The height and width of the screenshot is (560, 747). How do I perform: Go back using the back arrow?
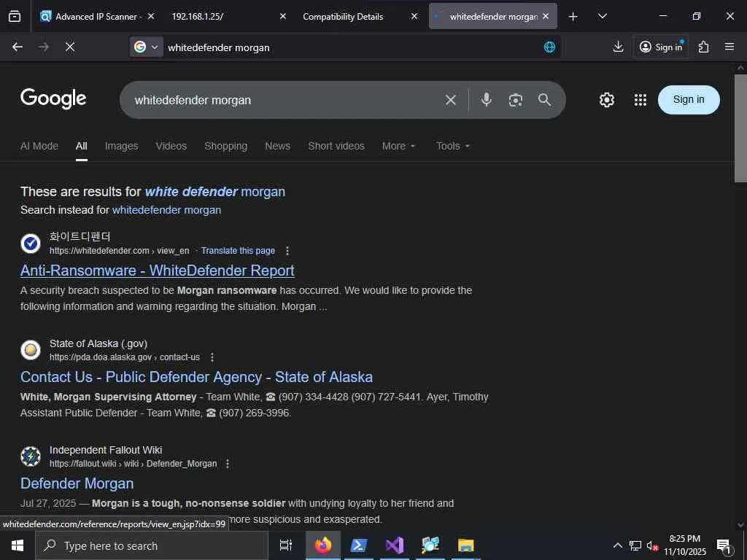(x=18, y=47)
